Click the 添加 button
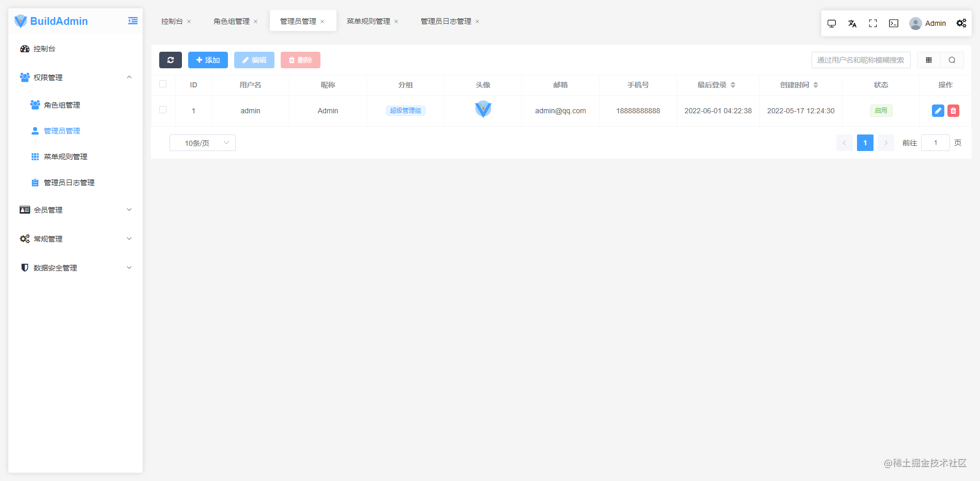This screenshot has width=980, height=481. click(208, 60)
